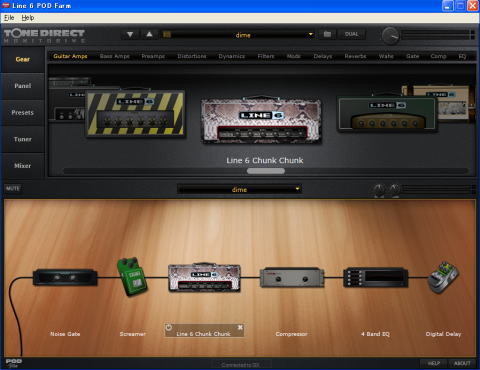Select the Noise Gate unit

[65, 277]
